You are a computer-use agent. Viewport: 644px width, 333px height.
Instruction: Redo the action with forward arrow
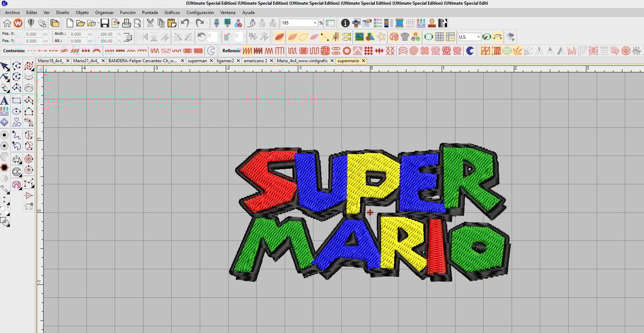coord(199,23)
